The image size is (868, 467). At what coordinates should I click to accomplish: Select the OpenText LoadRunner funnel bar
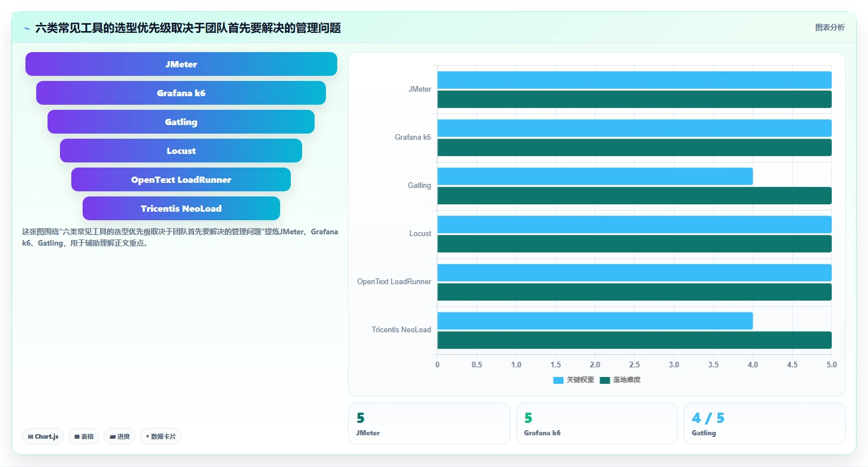coord(181,179)
